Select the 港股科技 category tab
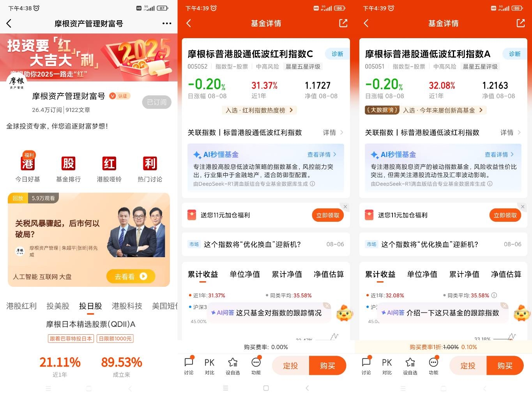This screenshot has width=532, height=399. pos(127,306)
